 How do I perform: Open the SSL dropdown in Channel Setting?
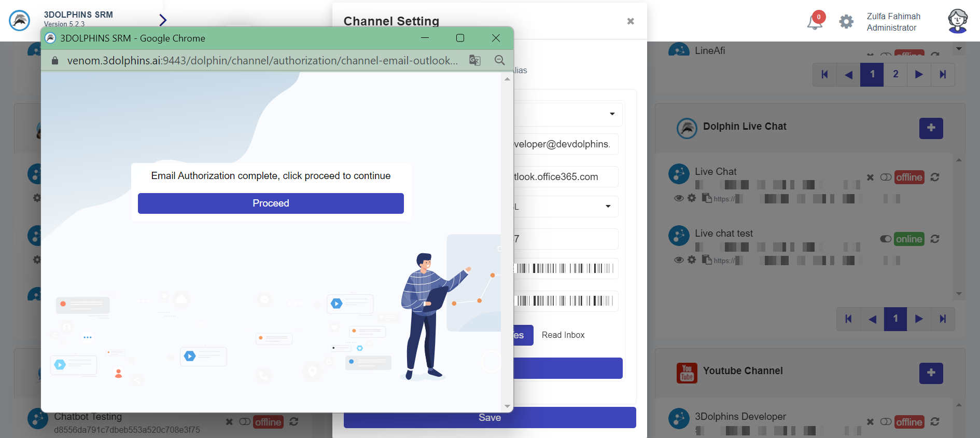coord(608,207)
